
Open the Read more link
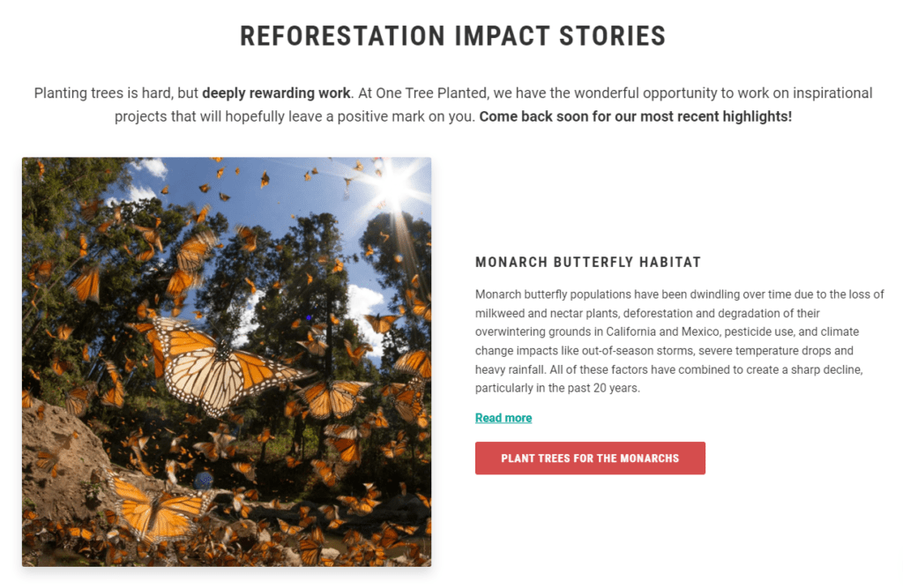[504, 418]
